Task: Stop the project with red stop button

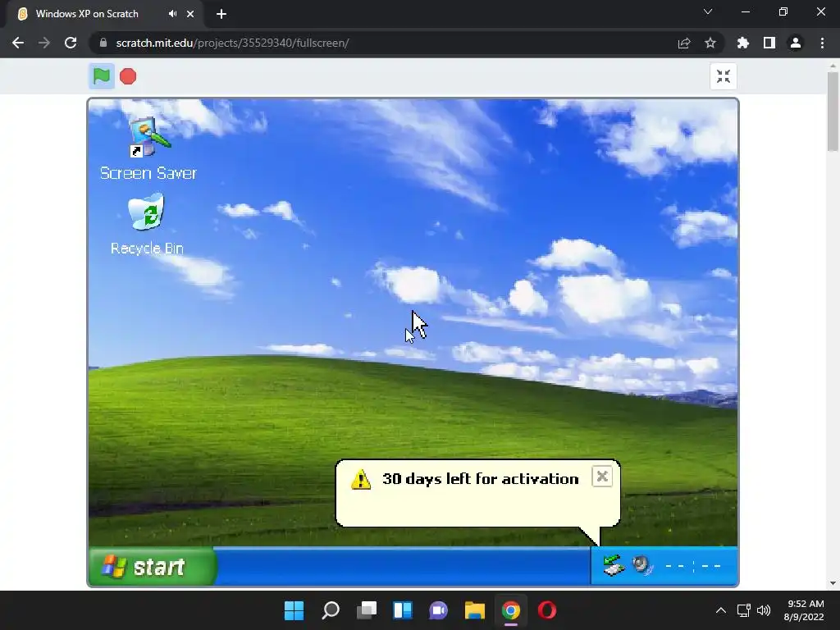Action: (128, 76)
